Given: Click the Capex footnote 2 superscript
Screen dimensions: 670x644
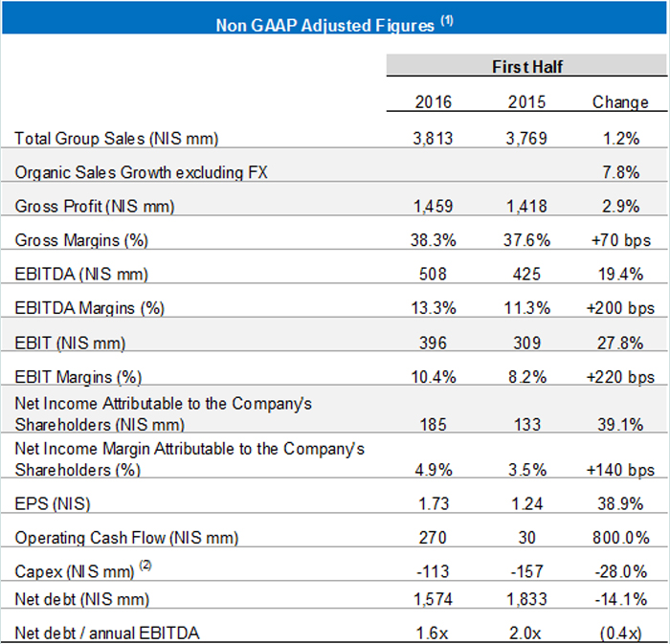Looking at the screenshot, I should coord(145,565).
